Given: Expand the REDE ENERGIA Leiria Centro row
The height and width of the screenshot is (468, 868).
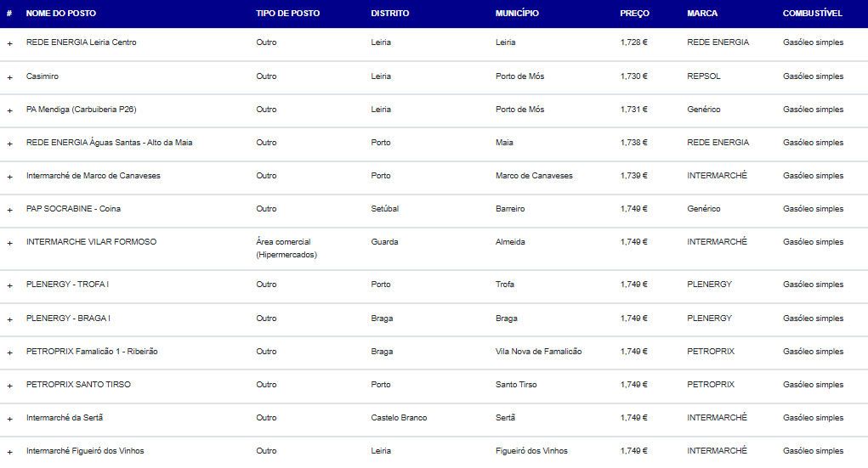Looking at the screenshot, I should (x=9, y=43).
